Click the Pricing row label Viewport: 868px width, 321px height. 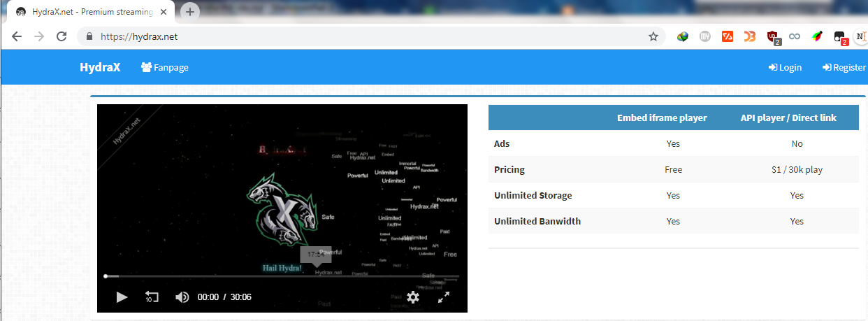(509, 169)
